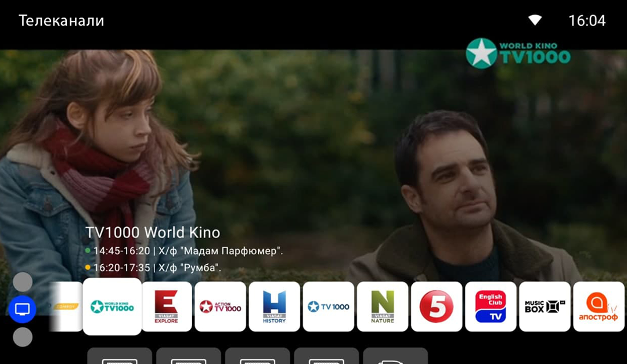
Task: Switch to the red 5 channel
Action: [x=437, y=307]
